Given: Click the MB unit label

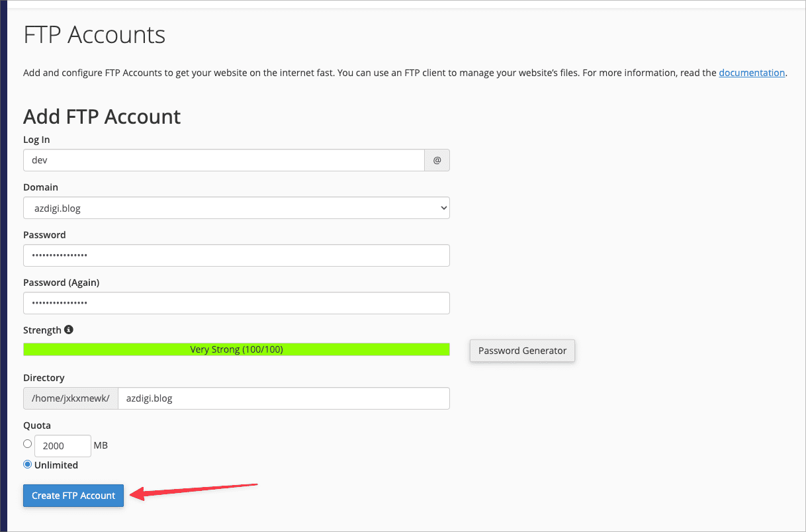Looking at the screenshot, I should (x=101, y=445).
